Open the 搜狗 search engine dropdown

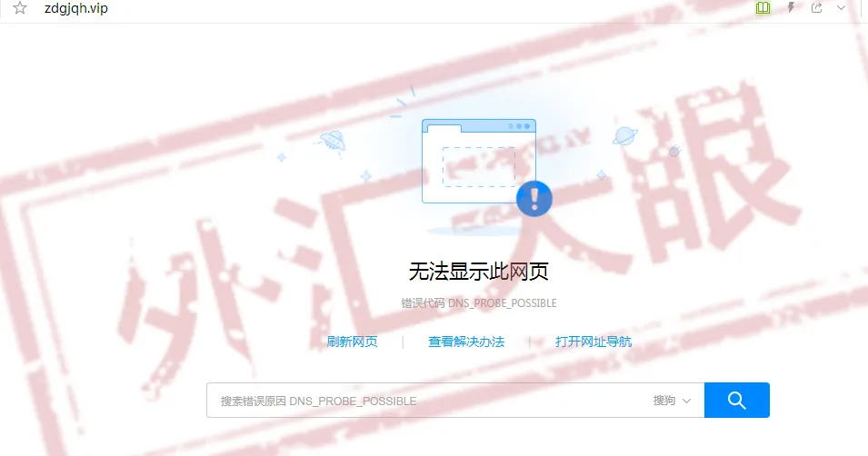(x=672, y=400)
